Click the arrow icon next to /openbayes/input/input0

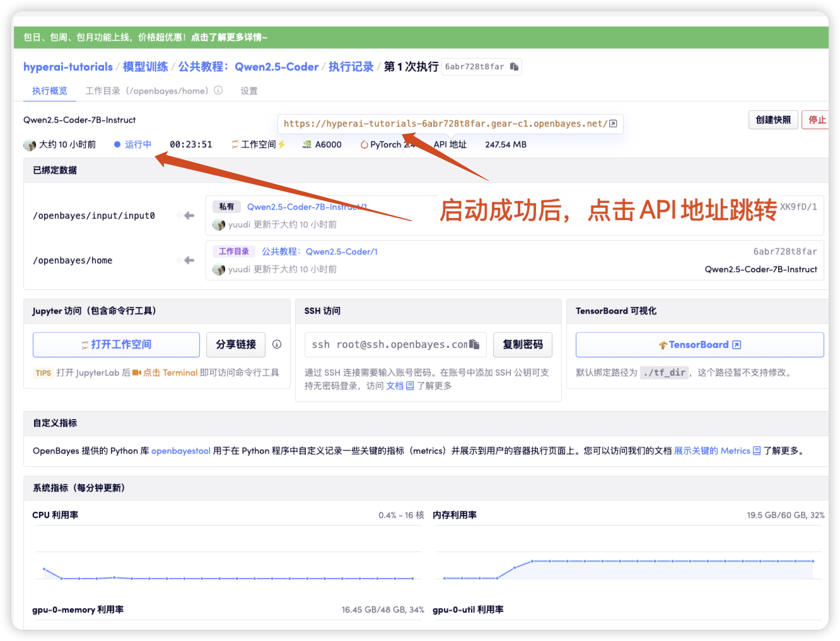[189, 216]
